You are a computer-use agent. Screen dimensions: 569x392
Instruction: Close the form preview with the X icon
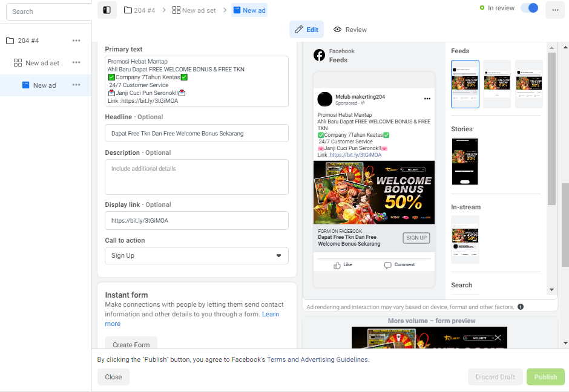(x=498, y=338)
